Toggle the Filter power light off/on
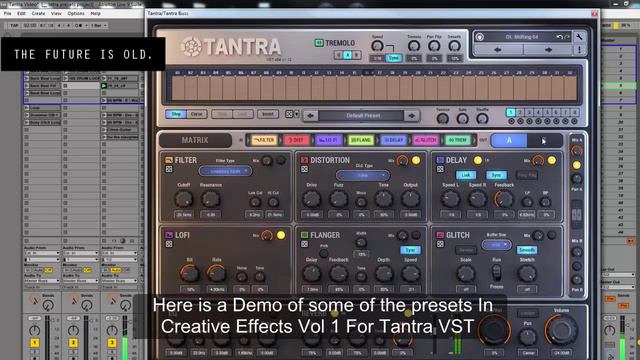 coord(281,160)
